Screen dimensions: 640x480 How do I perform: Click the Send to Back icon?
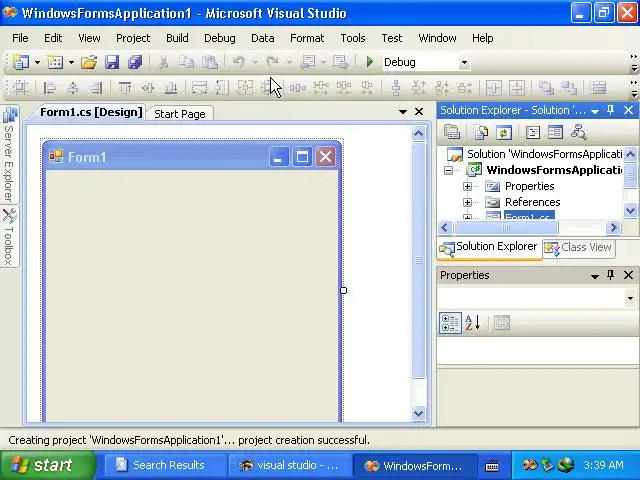[569, 87]
